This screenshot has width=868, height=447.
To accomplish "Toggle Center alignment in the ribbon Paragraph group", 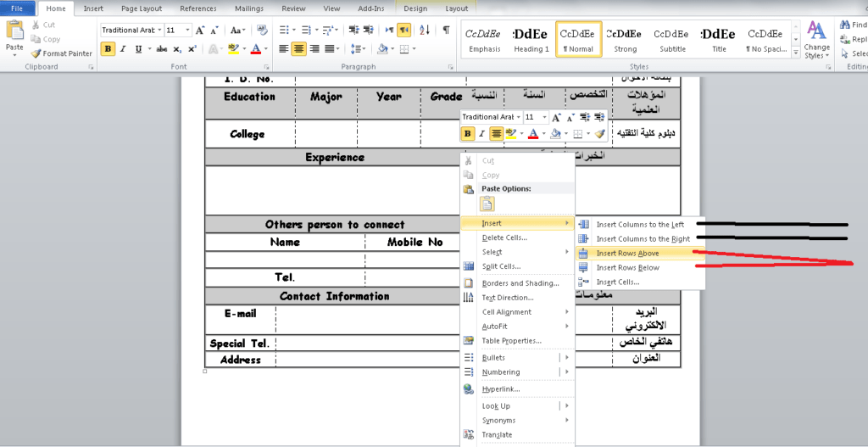I will pos(299,49).
